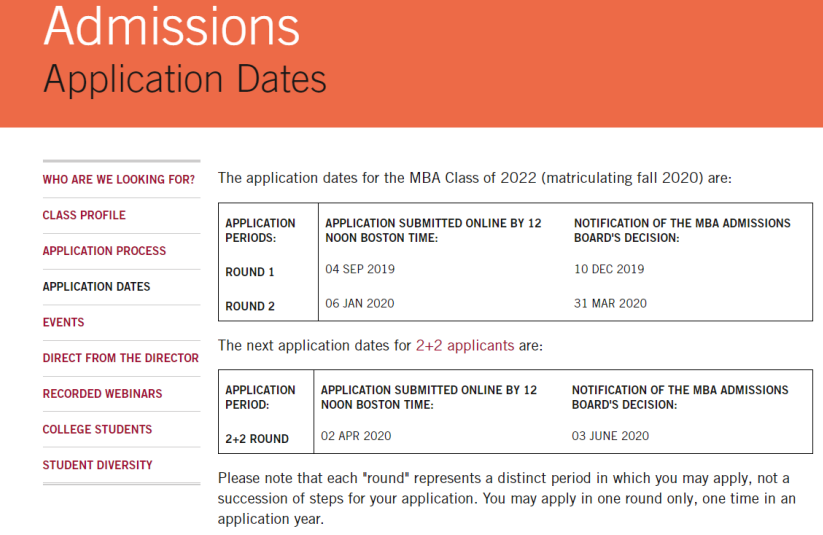Image resolution: width=823 pixels, height=535 pixels.
Task: Go to Class Profile in the sidebar
Action: tap(84, 215)
